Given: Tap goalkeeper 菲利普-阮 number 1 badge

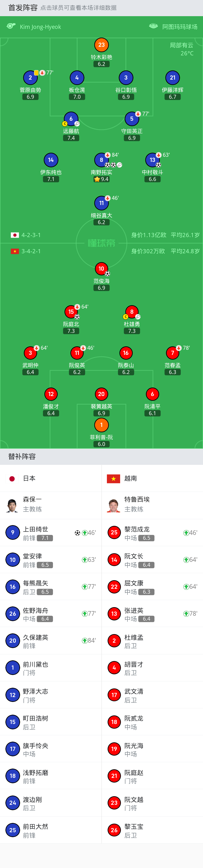Looking at the screenshot, I should tap(101, 425).
